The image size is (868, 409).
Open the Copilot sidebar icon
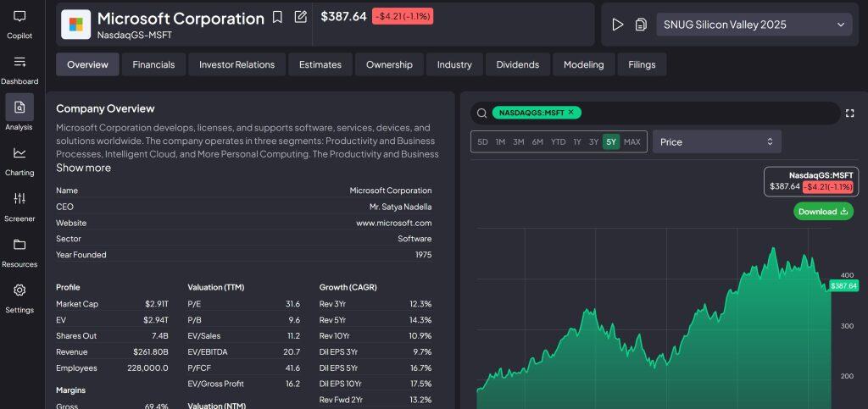19,17
